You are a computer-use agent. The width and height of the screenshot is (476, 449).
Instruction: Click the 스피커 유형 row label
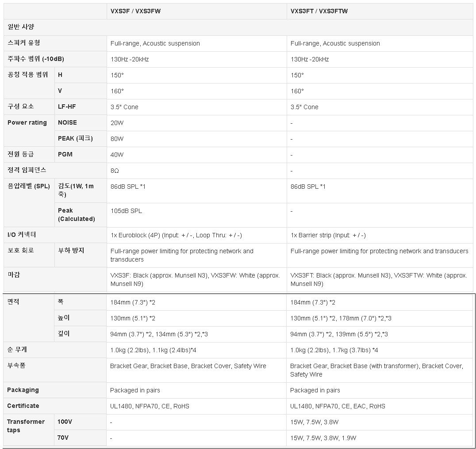[x=24, y=43]
